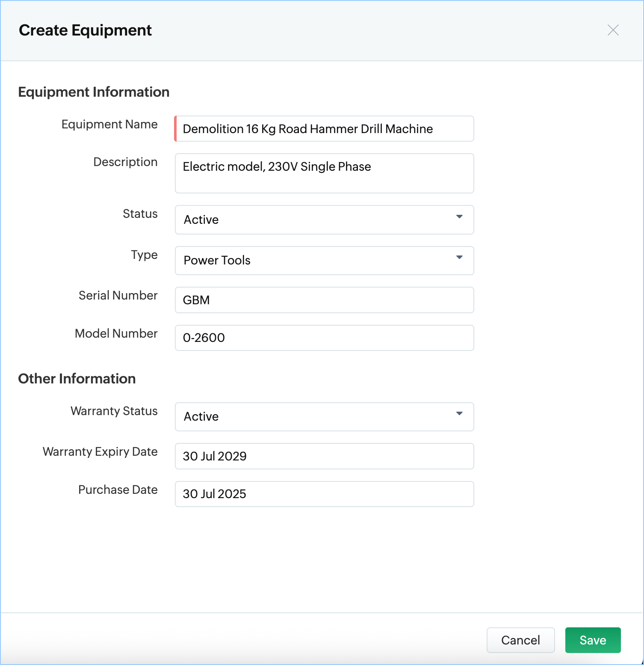
Task: Save the new equipment
Action: [593, 640]
